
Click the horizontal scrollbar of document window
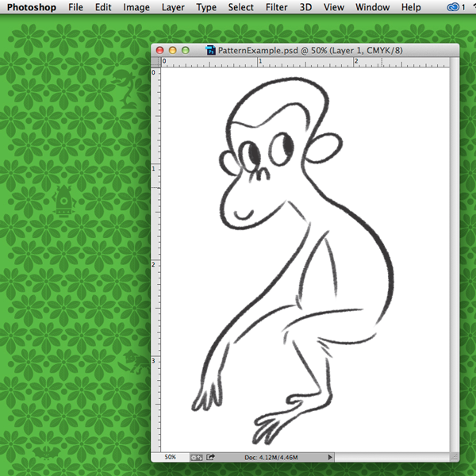(x=392, y=457)
